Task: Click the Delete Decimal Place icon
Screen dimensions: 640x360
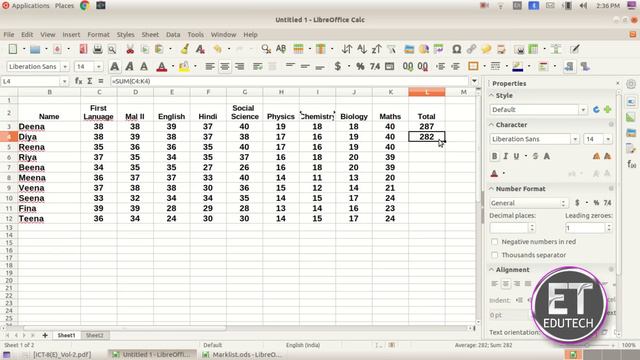Action: (x=423, y=66)
